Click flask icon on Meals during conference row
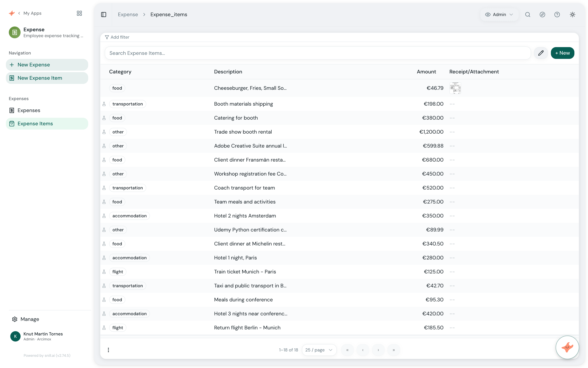The width and height of the screenshot is (588, 368). click(x=104, y=300)
